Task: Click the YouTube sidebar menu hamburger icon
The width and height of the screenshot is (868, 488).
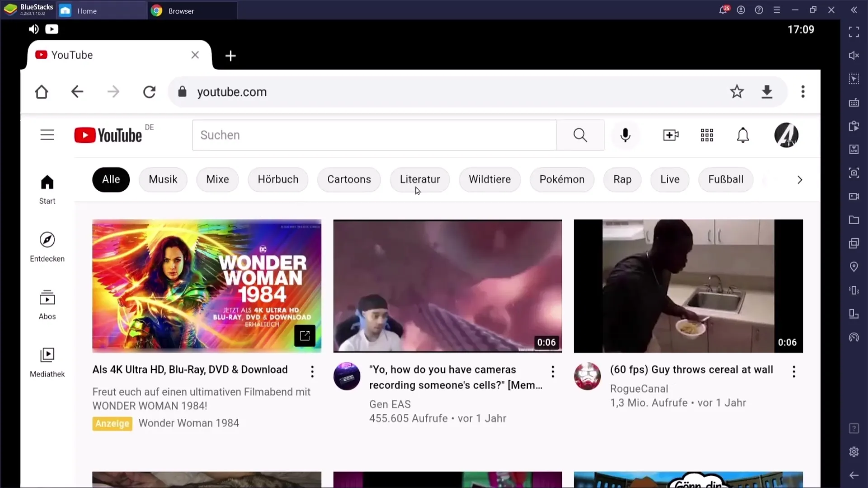Action: [x=47, y=135]
